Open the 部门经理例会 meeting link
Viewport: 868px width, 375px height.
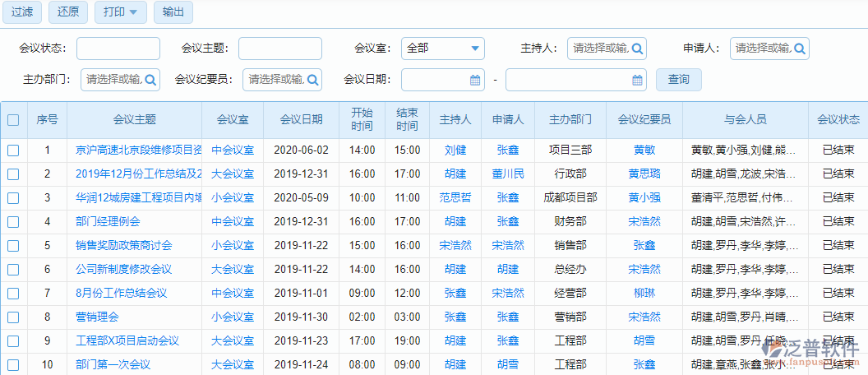coord(108,221)
